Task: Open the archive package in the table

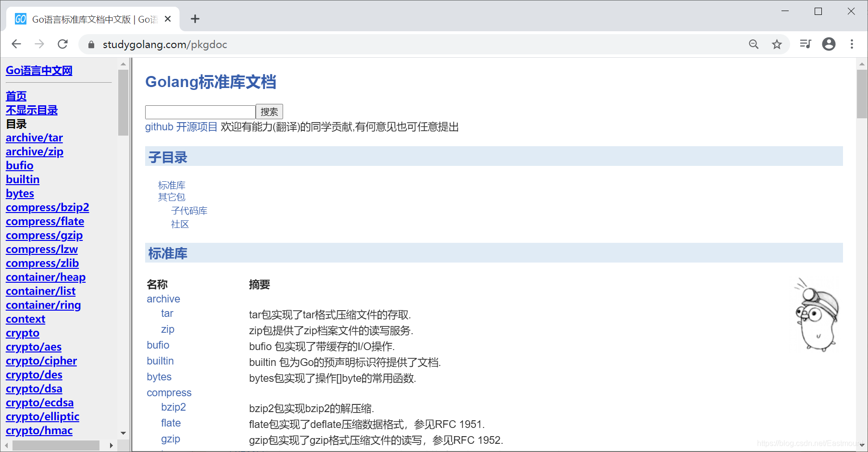Action: [x=163, y=299]
